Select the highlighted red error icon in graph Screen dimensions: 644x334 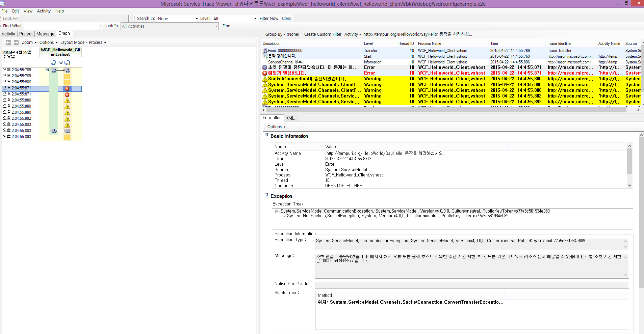point(67,89)
